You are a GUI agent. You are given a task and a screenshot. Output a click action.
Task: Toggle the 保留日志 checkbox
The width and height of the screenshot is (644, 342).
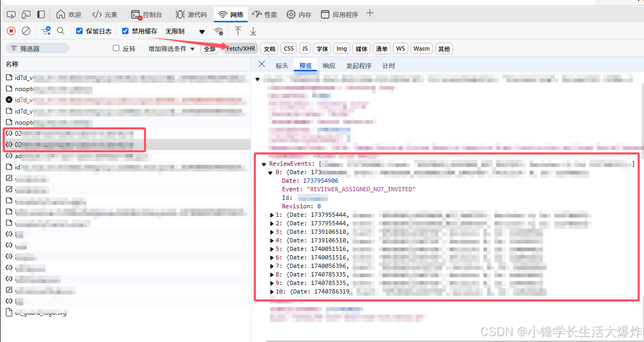pos(79,31)
